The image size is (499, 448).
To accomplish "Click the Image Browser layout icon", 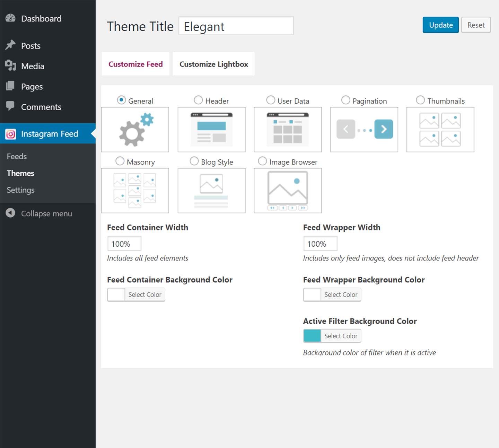I will (x=288, y=191).
